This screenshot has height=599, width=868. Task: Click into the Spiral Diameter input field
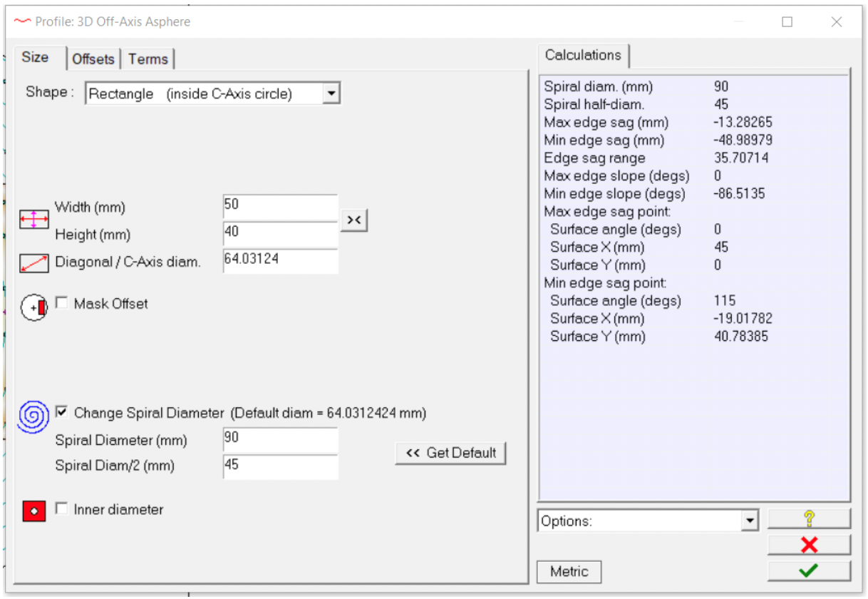(279, 440)
